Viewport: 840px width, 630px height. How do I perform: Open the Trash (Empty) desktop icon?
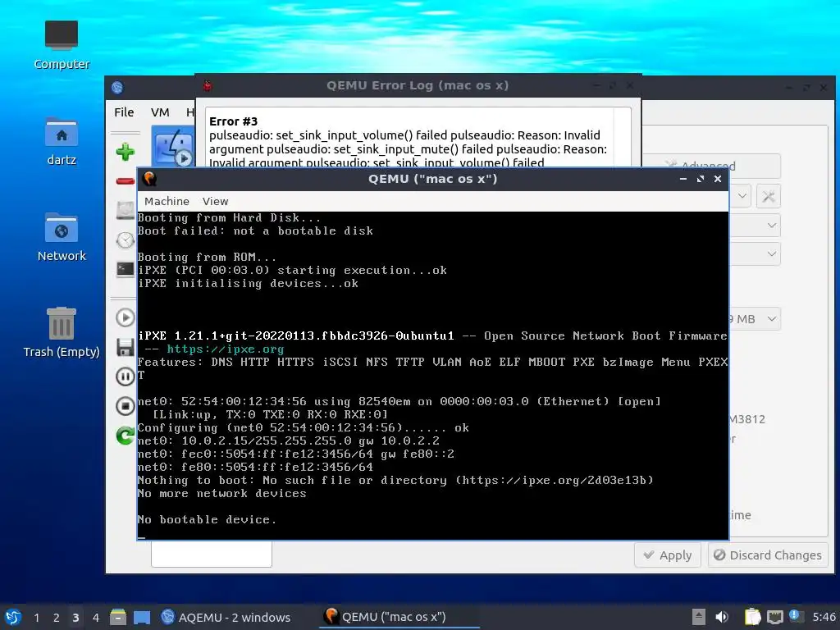coord(62,333)
